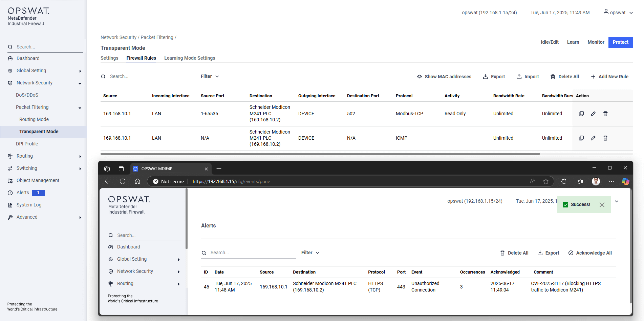Switch the firewall to Learn mode
Screen dimensions: 644x321
coord(573,42)
